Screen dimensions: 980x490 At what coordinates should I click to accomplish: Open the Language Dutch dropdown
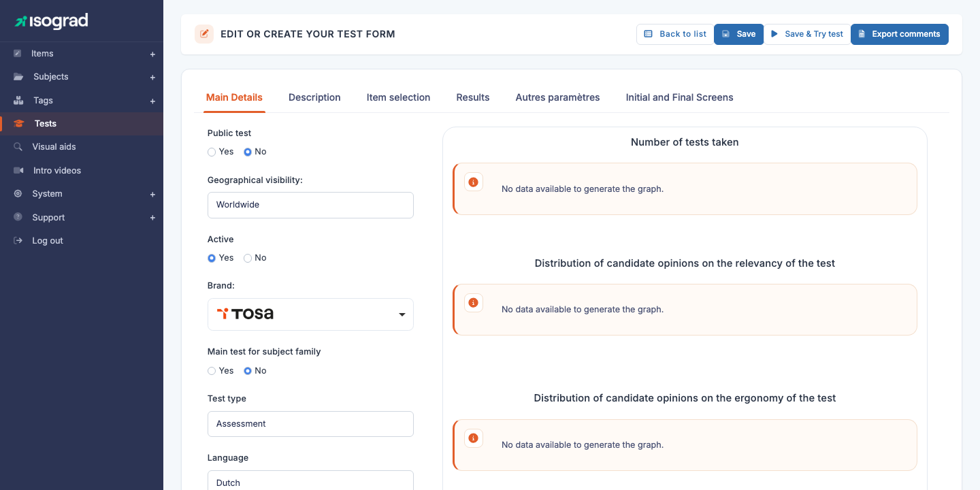coord(310,480)
